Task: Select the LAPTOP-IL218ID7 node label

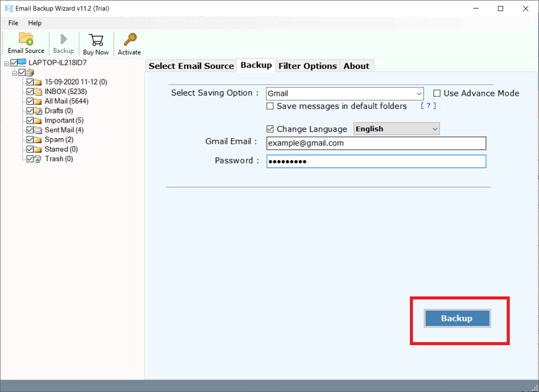Action: (x=57, y=63)
